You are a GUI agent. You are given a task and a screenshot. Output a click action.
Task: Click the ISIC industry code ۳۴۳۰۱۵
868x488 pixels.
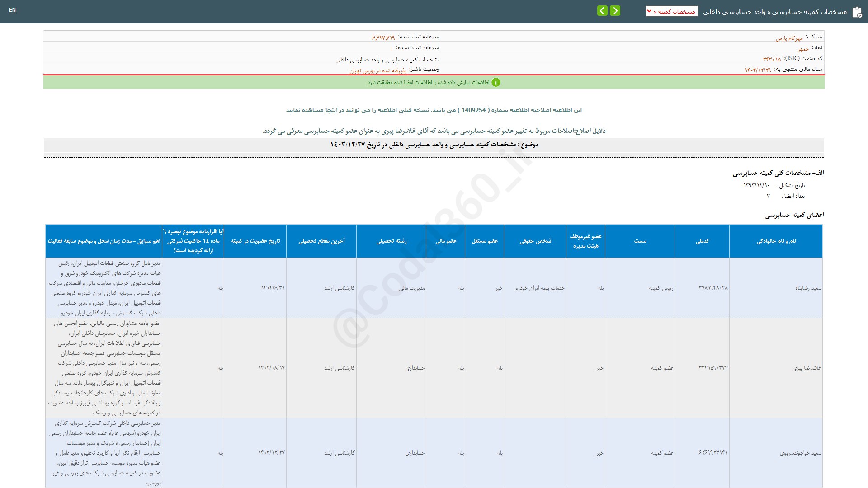(x=772, y=59)
